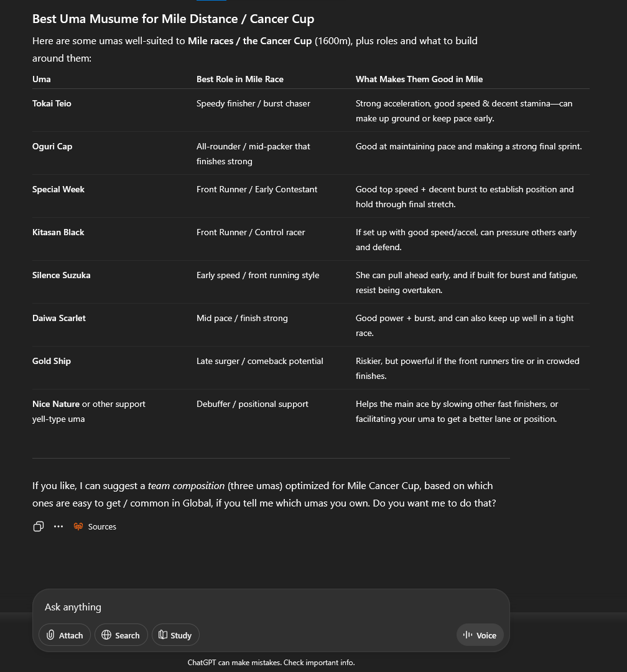This screenshot has width=627, height=672.
Task: Click the Attach paperclip button
Action: (x=65, y=635)
